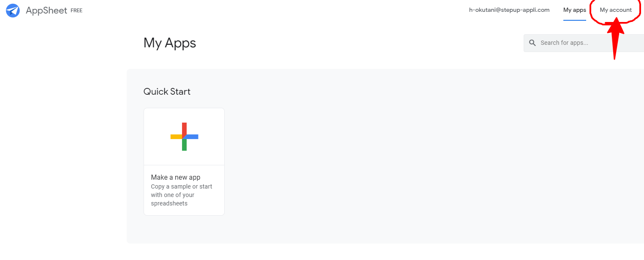Click the Quick Start section heading
The width and height of the screenshot is (644, 260).
click(x=167, y=92)
